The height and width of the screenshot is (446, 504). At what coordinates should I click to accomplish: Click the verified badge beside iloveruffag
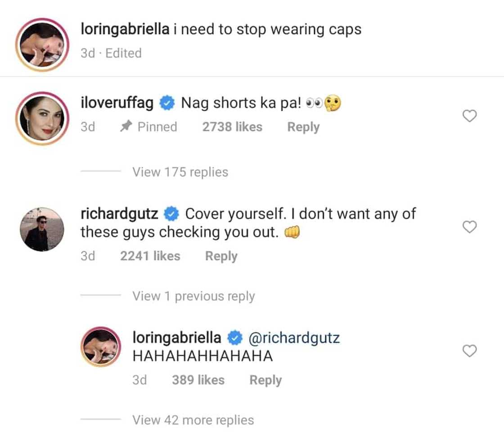(x=167, y=104)
